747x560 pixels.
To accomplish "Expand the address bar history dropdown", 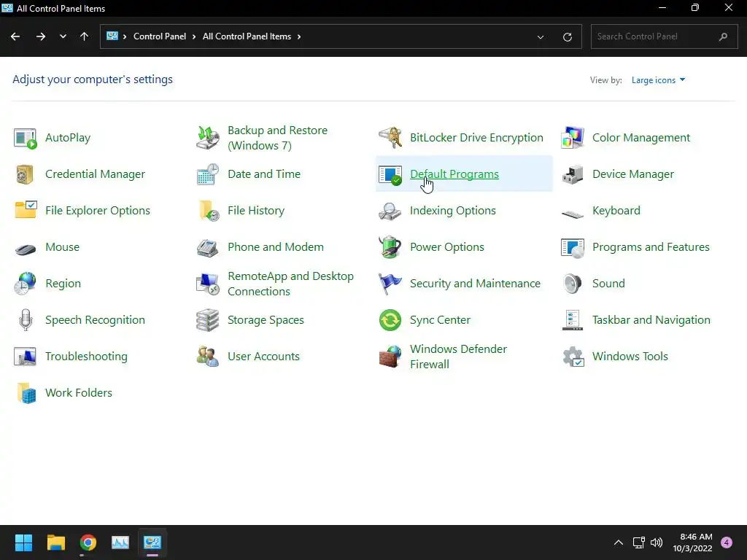I will 541,36.
